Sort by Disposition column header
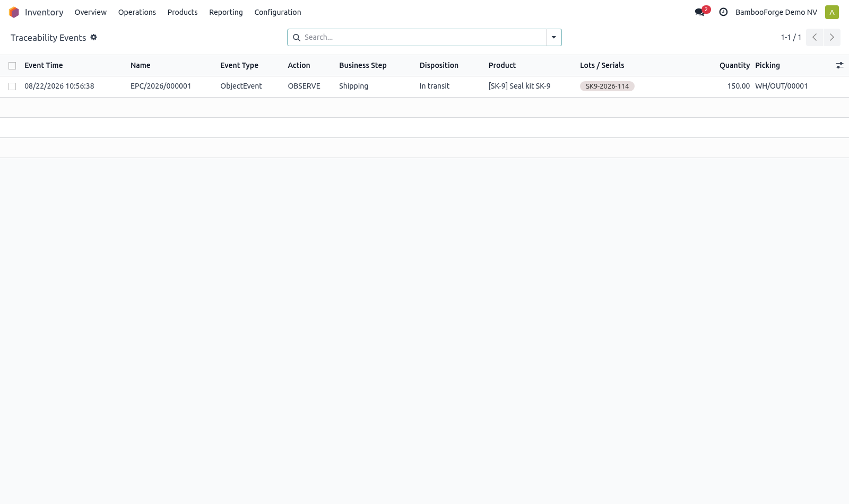849x504 pixels. coord(439,65)
